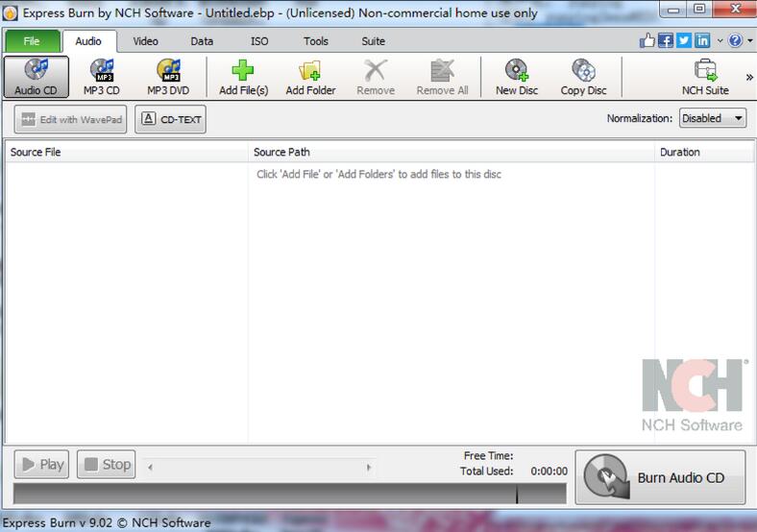
Task: Click the disc capacity usage bar
Action: point(290,494)
